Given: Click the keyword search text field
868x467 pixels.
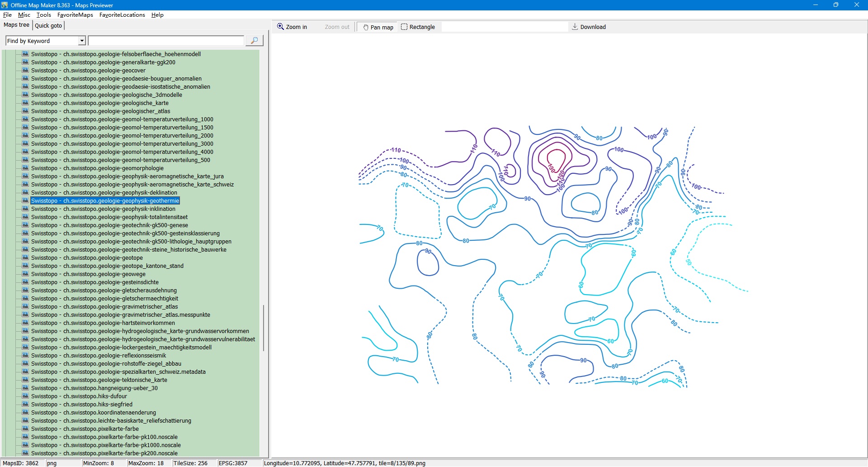Looking at the screenshot, I should pos(166,41).
